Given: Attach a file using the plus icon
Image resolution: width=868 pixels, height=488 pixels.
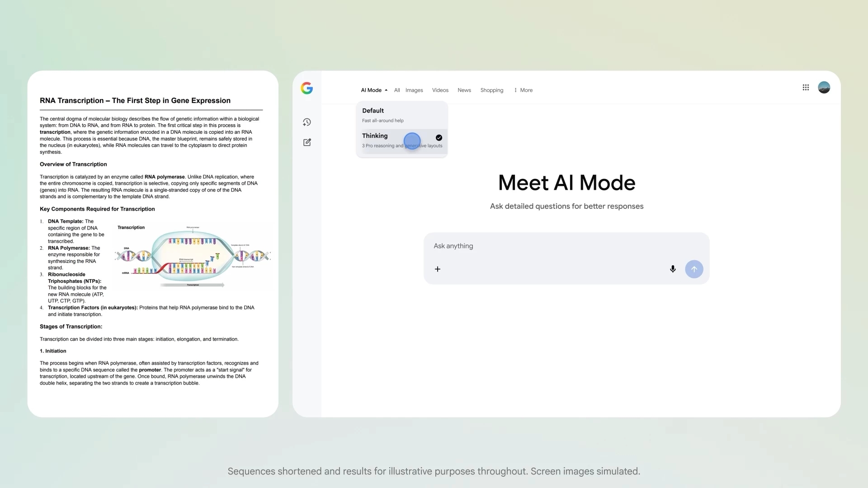Looking at the screenshot, I should click(x=437, y=269).
